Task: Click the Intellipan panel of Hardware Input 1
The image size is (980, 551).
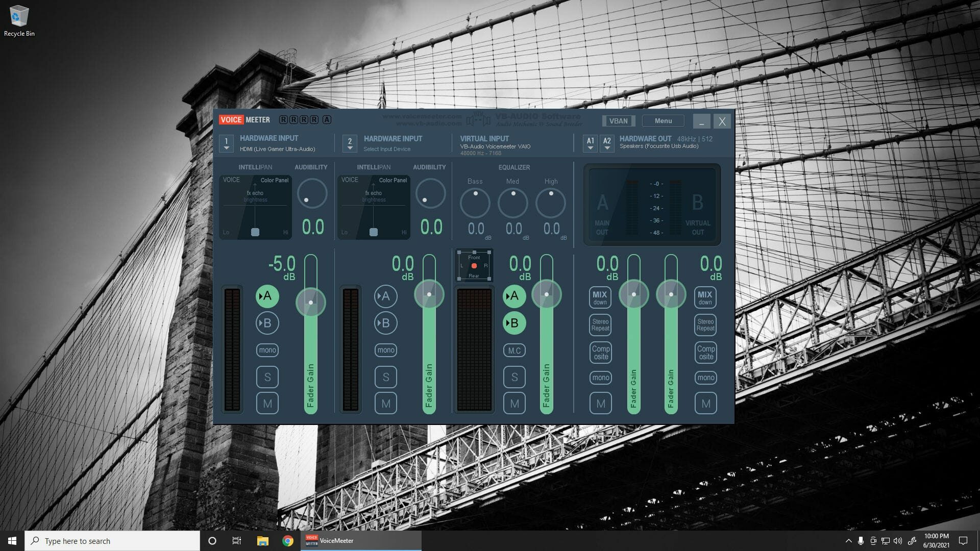Action: coord(256,207)
